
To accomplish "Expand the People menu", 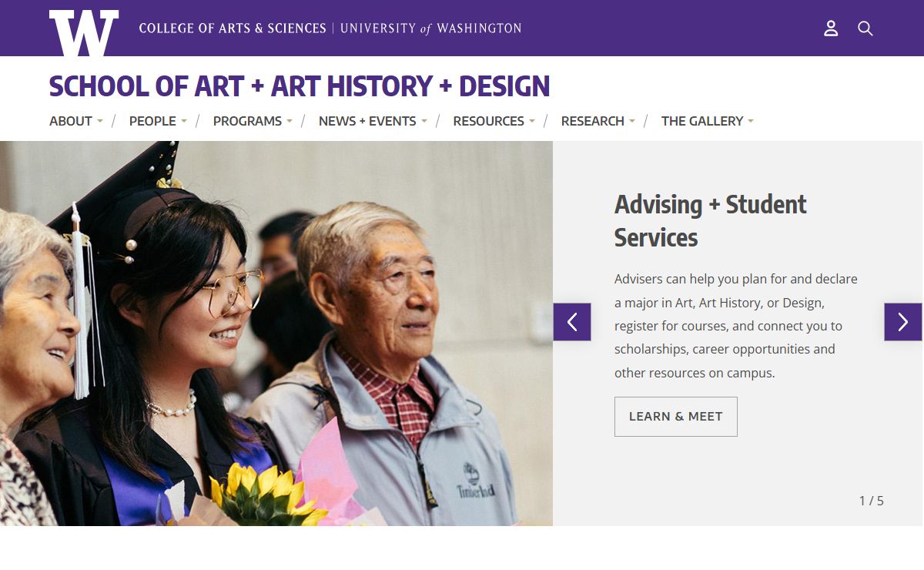I will (x=158, y=121).
